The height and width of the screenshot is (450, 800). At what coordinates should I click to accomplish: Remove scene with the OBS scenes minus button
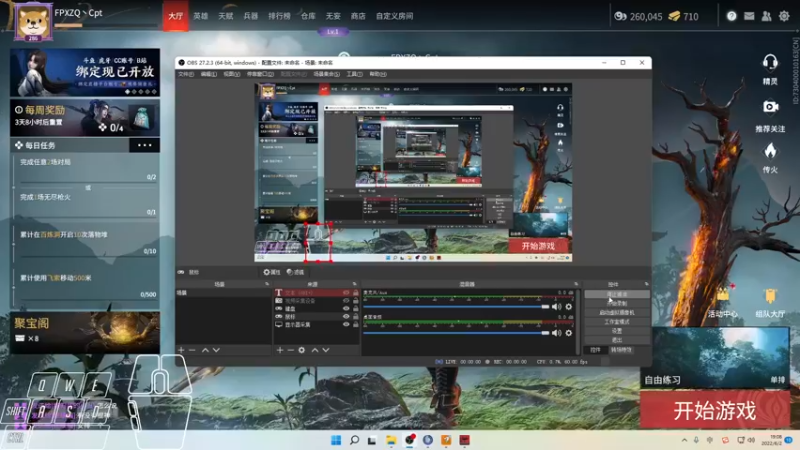point(192,350)
